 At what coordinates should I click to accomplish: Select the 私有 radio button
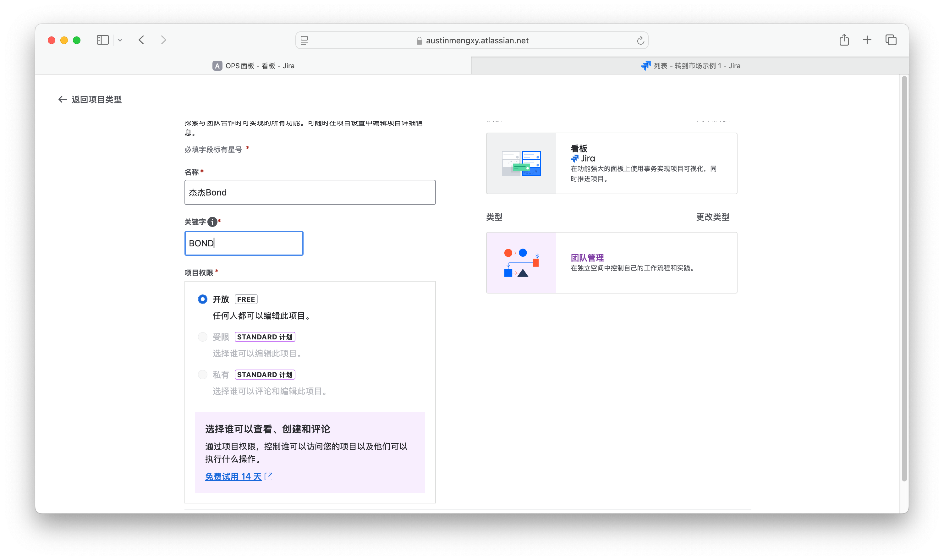click(x=203, y=375)
